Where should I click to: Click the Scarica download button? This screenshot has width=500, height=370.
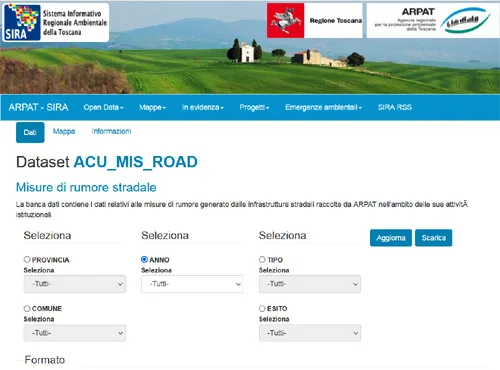(434, 238)
